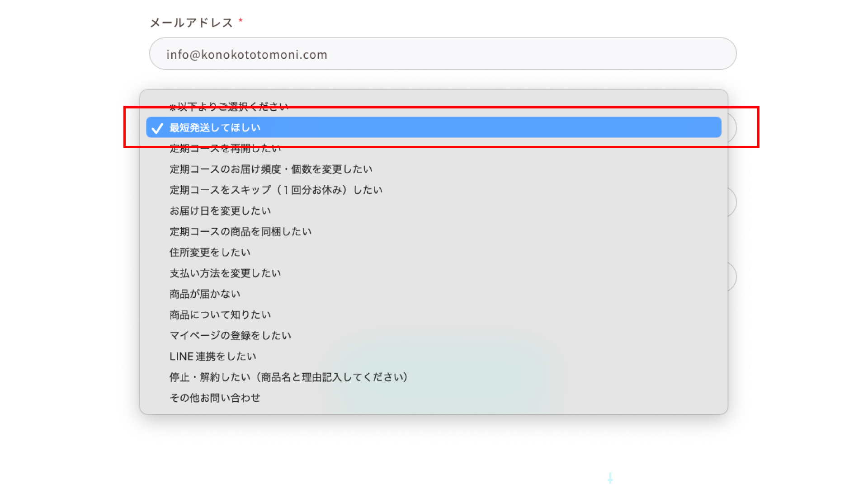Image resolution: width=868 pixels, height=488 pixels.
Task: Select '定期コースを再開したい' from the list
Action: 434,148
